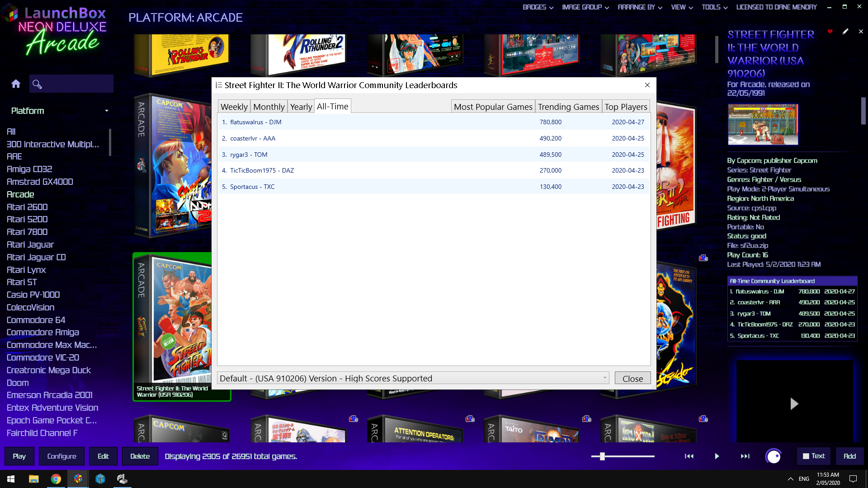Skip to previous track in music player
The image size is (868, 488).
pyautogui.click(x=689, y=456)
